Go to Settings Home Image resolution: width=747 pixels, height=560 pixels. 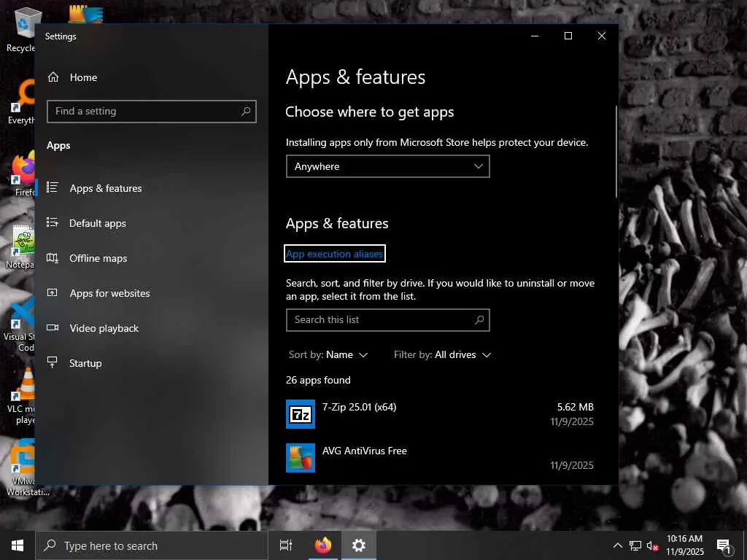click(x=72, y=77)
